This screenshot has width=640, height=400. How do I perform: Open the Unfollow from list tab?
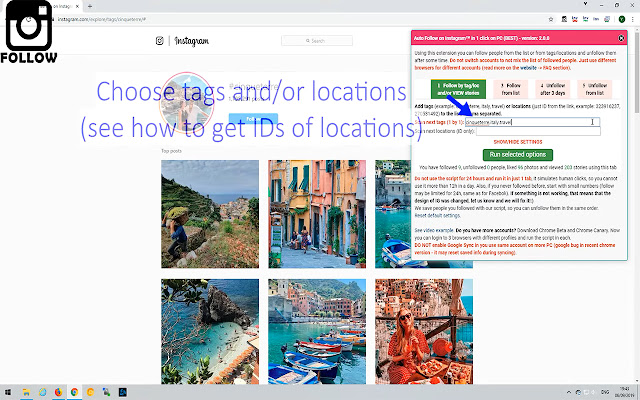tap(595, 89)
